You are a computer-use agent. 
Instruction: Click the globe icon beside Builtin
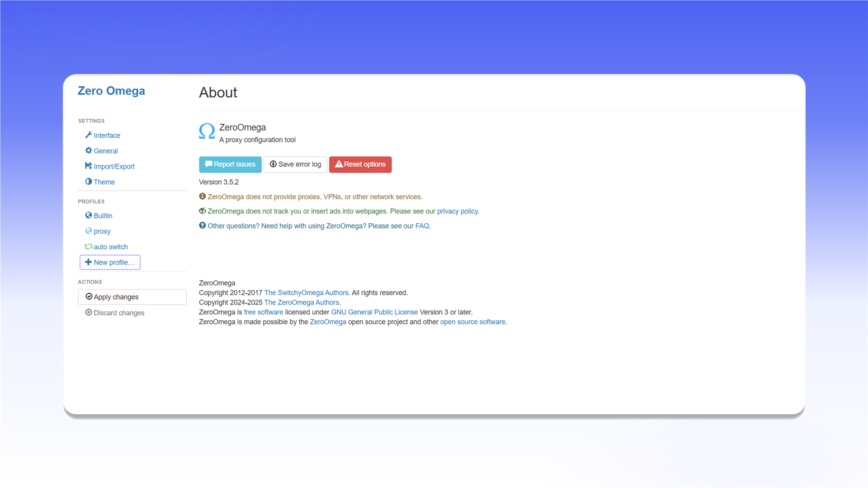[x=89, y=216]
